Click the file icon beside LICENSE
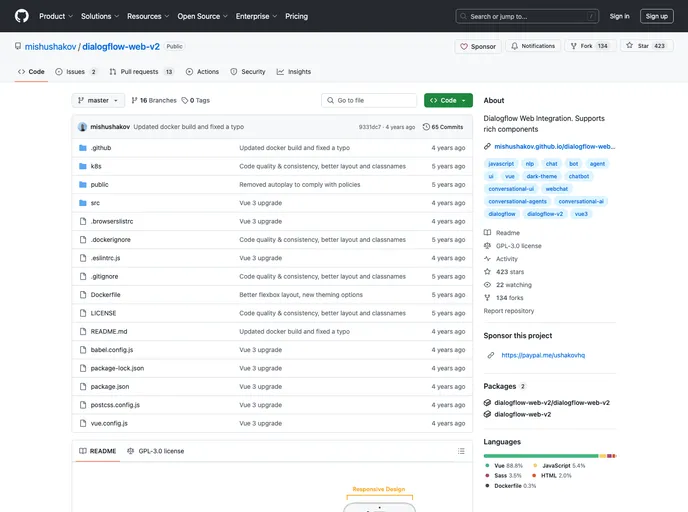The height and width of the screenshot is (512, 688). click(83, 313)
